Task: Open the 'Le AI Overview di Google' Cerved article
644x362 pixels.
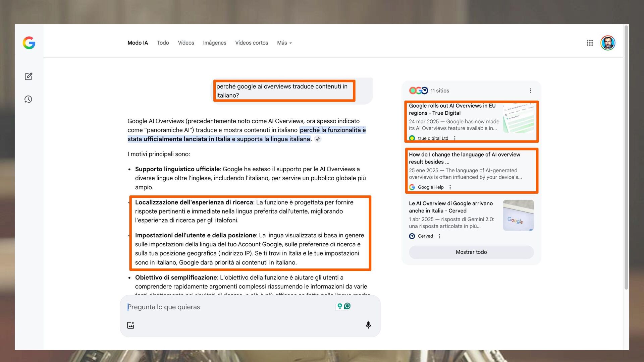Action: [x=450, y=207]
